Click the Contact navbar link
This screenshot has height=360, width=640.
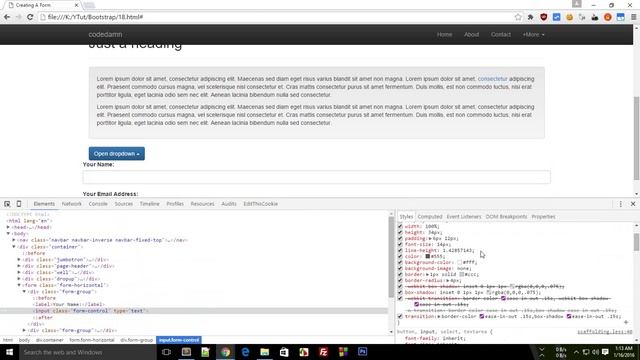[x=501, y=35]
